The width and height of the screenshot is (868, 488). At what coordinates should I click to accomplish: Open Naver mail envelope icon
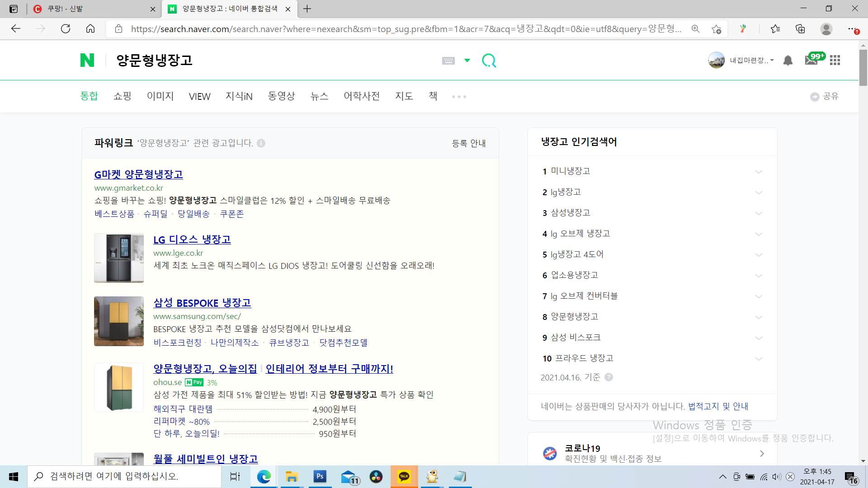tap(811, 60)
